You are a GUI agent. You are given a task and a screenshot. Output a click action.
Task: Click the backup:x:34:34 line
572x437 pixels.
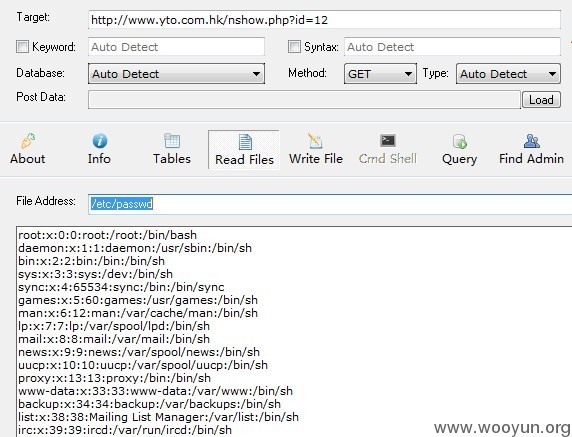point(150,404)
